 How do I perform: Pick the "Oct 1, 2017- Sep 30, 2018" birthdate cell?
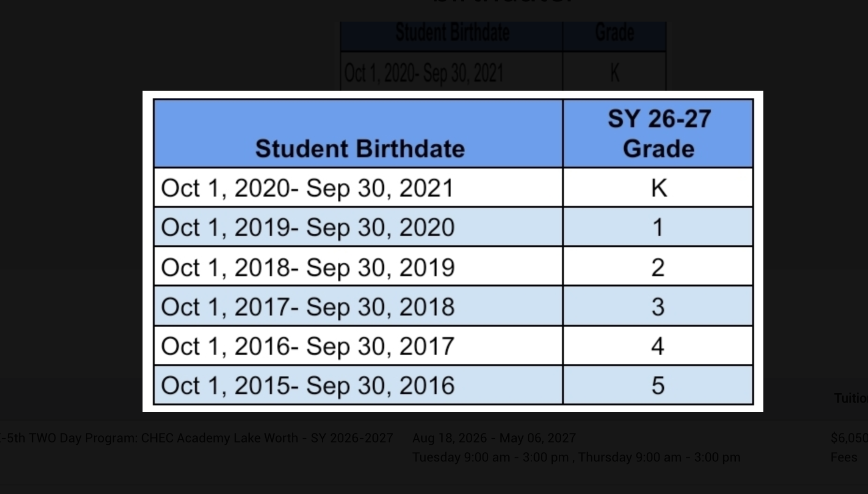(x=307, y=306)
